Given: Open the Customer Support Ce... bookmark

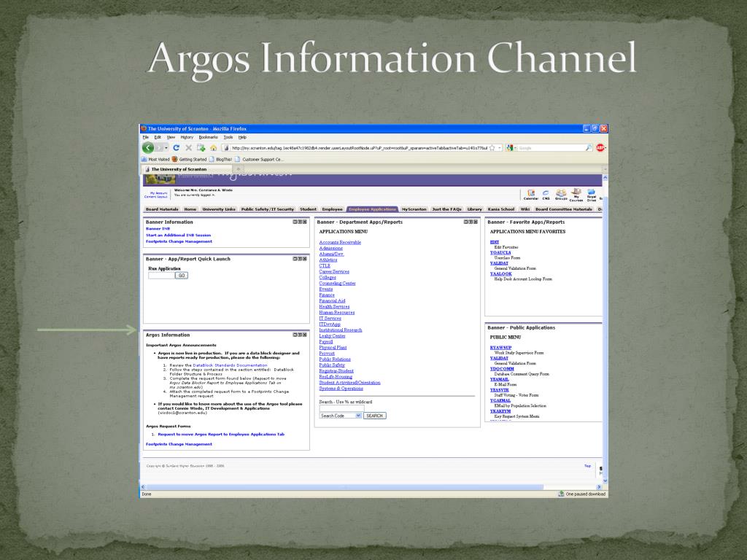Looking at the screenshot, I should point(259,159).
